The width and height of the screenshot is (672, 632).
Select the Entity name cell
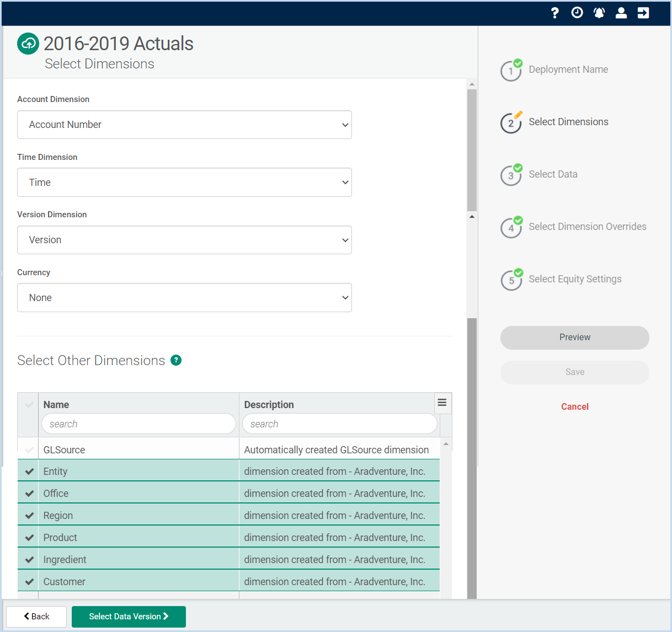tap(138, 471)
